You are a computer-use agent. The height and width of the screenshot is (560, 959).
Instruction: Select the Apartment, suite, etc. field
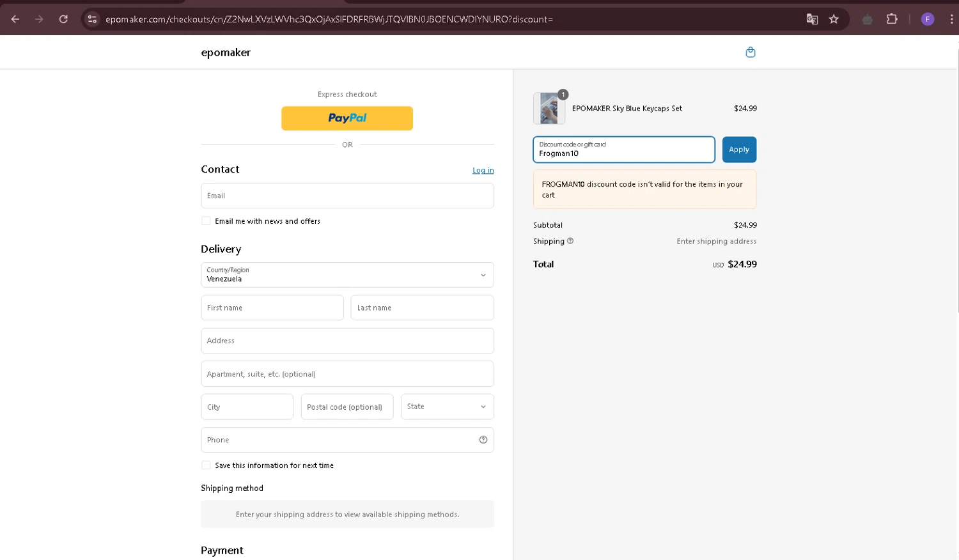click(347, 374)
